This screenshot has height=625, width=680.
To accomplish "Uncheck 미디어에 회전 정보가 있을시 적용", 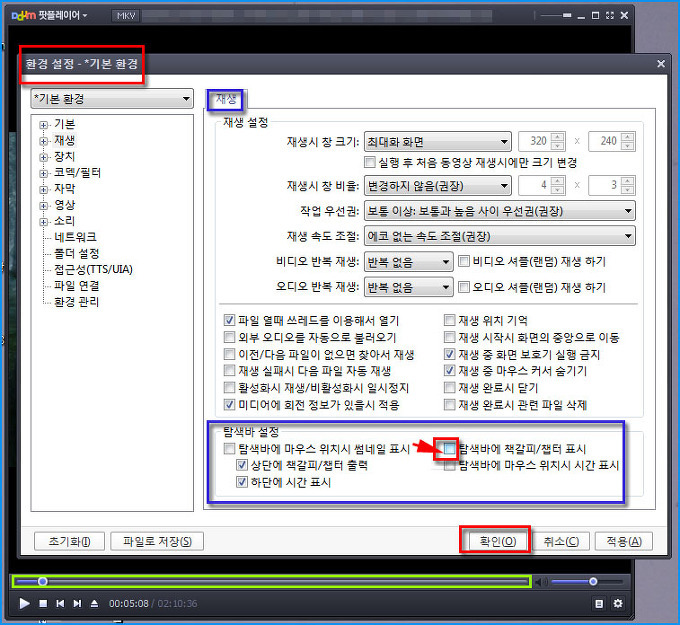I will pos(229,405).
